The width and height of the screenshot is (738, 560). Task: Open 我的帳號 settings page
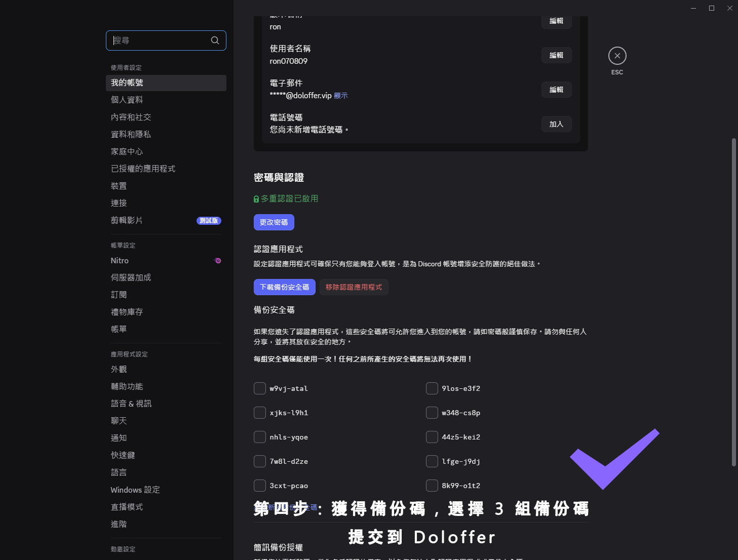(166, 83)
